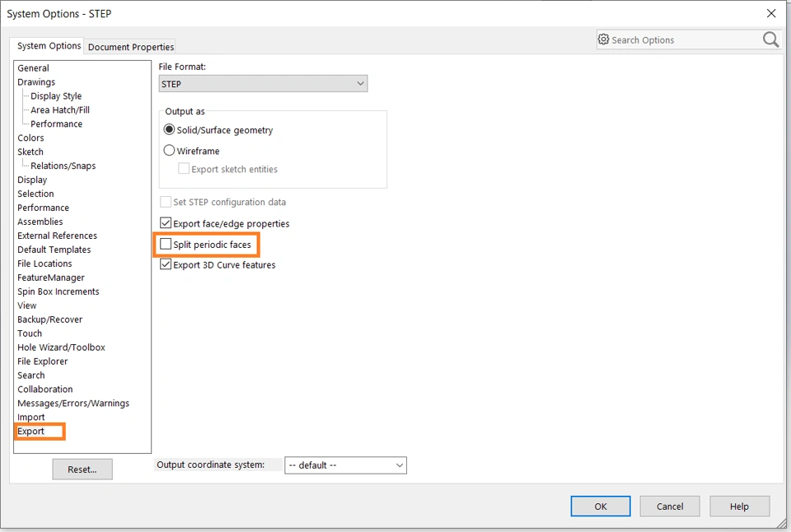Expand the Output coordinate system dropdown
The height and width of the screenshot is (532, 791).
(345, 465)
